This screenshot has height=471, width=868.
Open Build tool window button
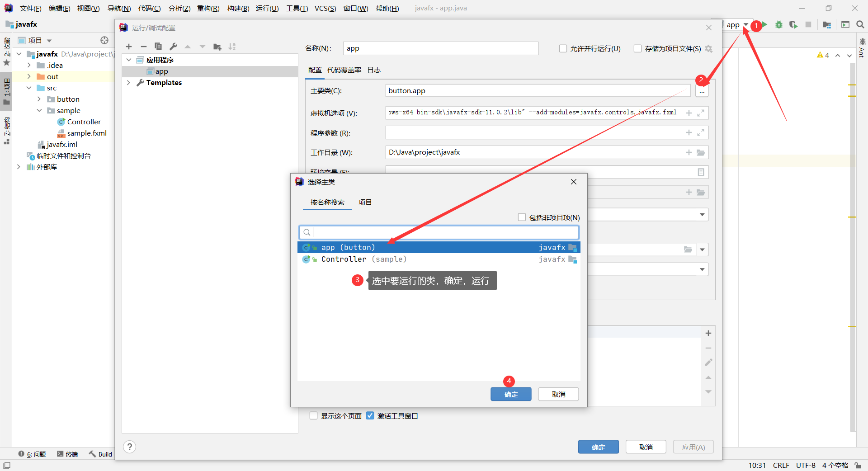click(100, 454)
